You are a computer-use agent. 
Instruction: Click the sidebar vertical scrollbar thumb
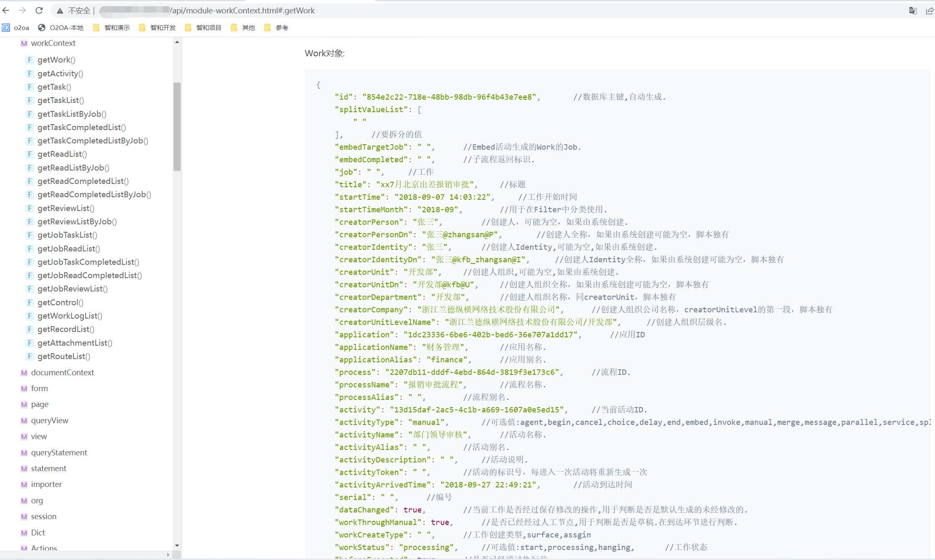[x=177, y=126]
